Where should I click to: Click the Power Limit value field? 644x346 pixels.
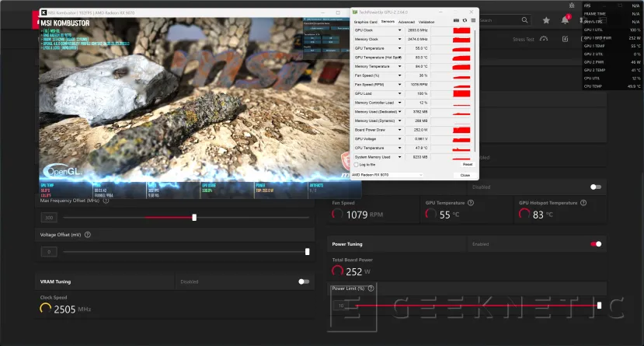pyautogui.click(x=341, y=306)
